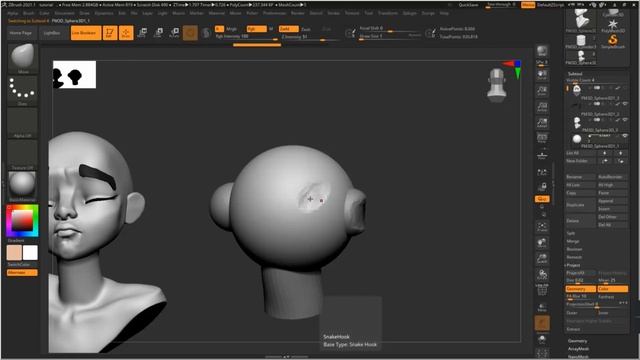
Task: Select the Move transform icon
Action: pos(142,33)
